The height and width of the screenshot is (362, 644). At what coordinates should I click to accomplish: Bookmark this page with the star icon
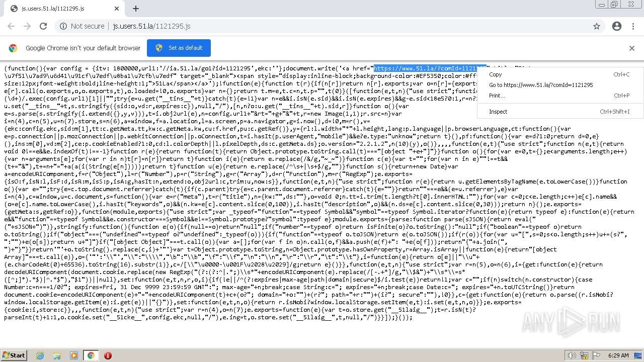point(597,26)
